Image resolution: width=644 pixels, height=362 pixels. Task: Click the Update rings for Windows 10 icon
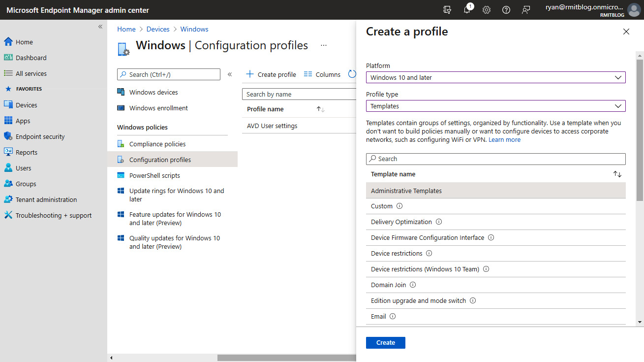(x=121, y=191)
